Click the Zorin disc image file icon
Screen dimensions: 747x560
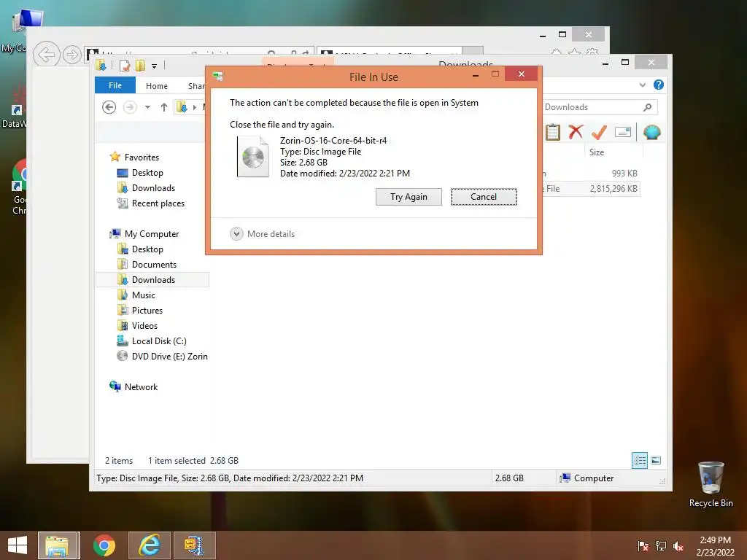(253, 157)
